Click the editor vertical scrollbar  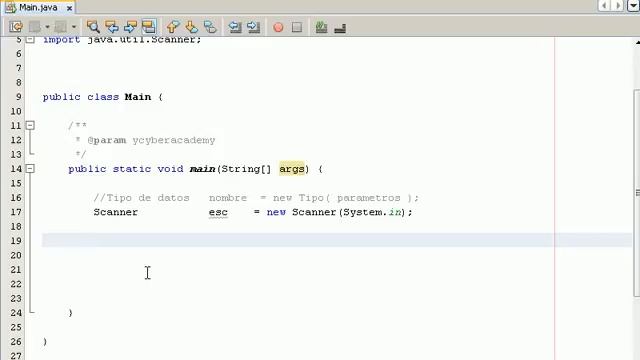(x=637, y=193)
